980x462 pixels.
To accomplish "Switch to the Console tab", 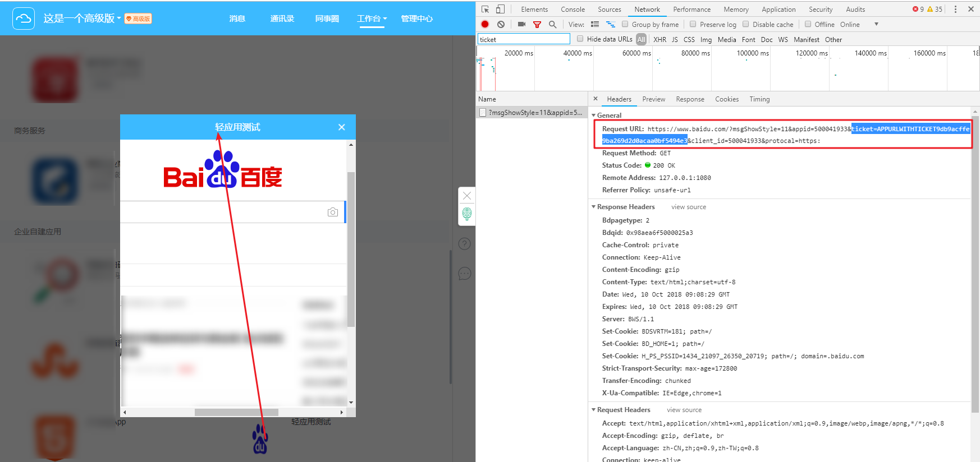I will (x=573, y=9).
